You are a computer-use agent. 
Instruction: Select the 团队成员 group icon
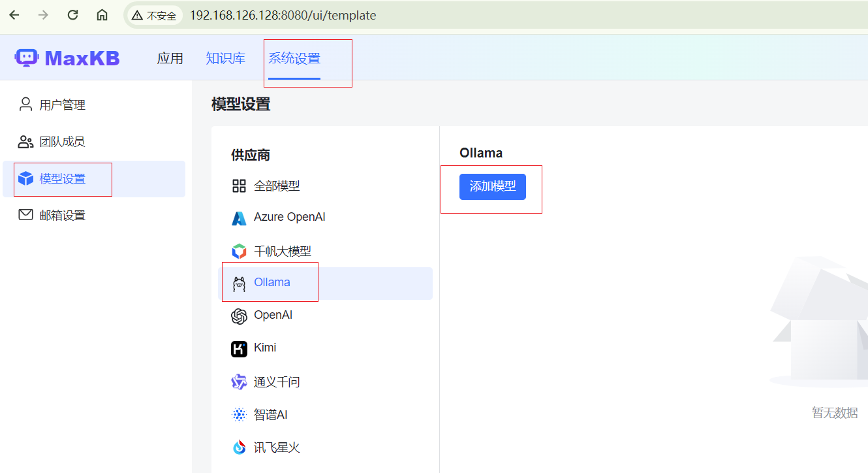point(25,140)
